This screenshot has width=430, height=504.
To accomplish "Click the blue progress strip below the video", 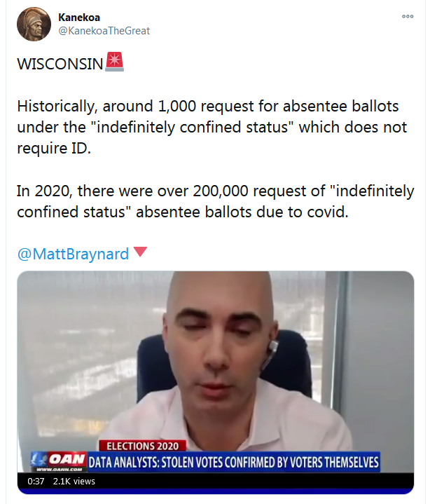I will pos(215,491).
